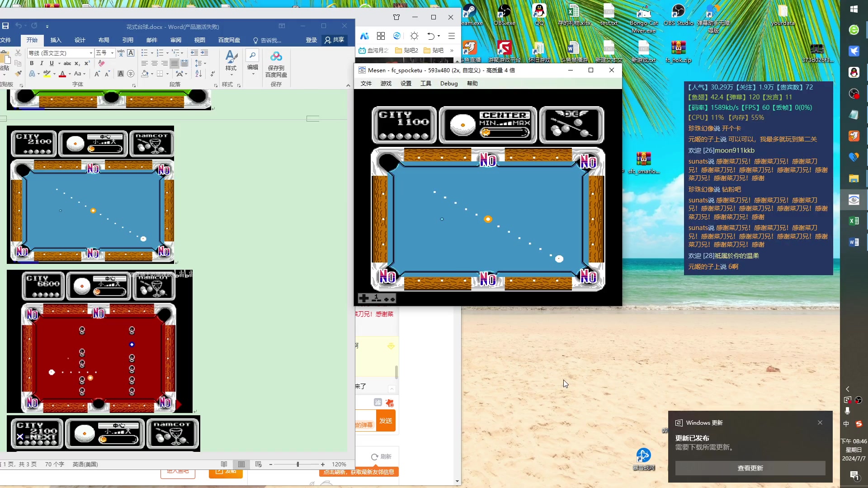Dismiss the Windows Update notification
Viewport: 868px width, 488px height.
(x=820, y=422)
